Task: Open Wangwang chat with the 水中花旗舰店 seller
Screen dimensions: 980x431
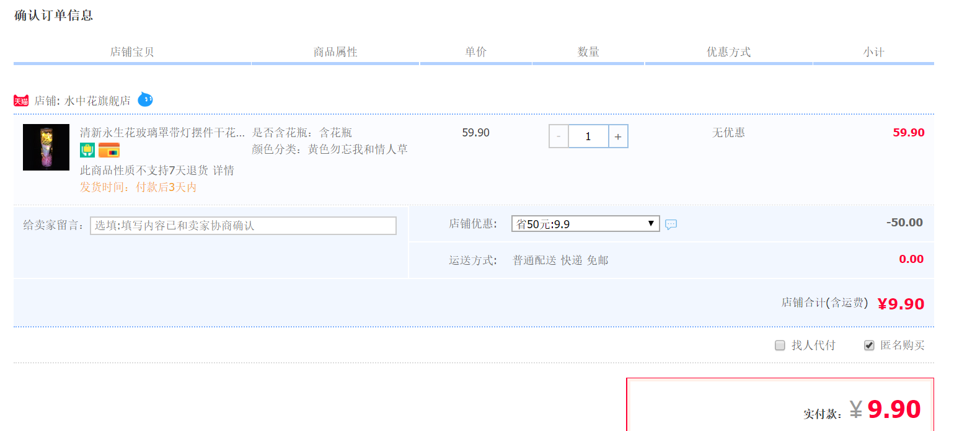Action: tap(145, 99)
